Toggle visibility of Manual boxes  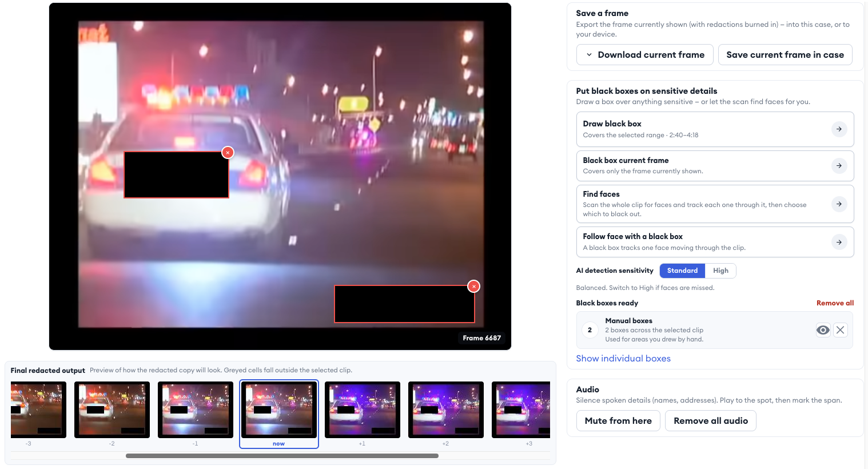[x=823, y=330]
